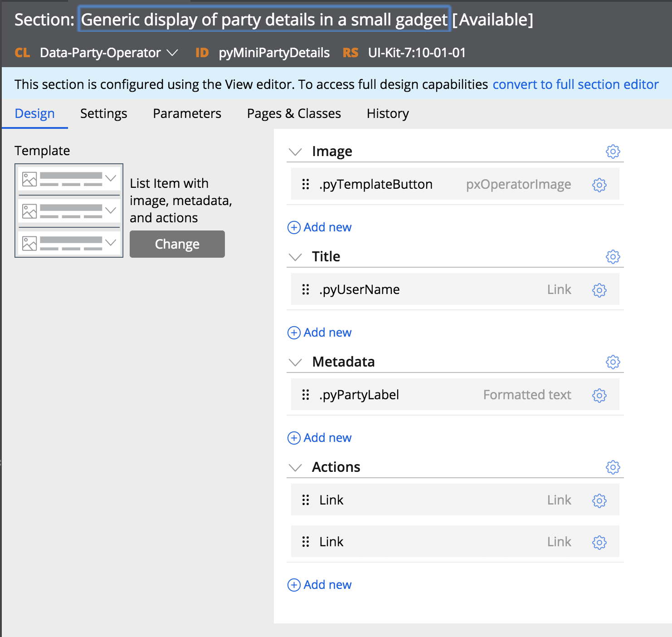Image resolution: width=672 pixels, height=637 pixels.
Task: Open settings gear for the second Link action
Action: [x=599, y=542]
